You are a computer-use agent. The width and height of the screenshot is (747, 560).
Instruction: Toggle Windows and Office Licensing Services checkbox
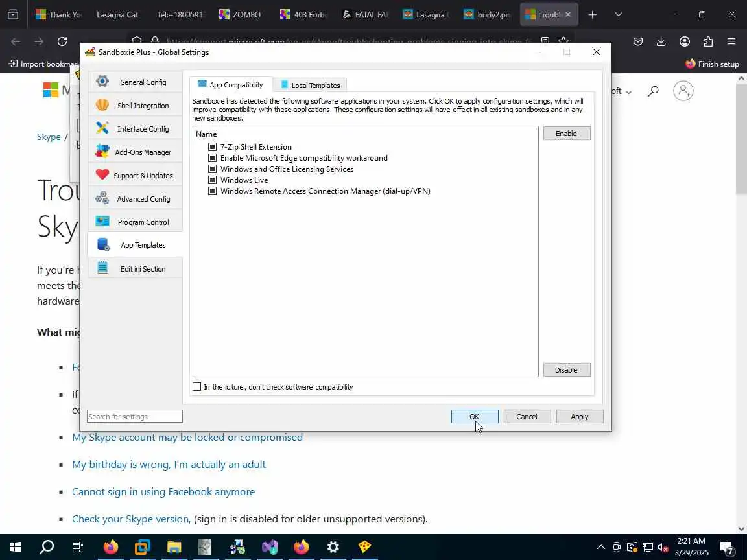click(x=212, y=169)
